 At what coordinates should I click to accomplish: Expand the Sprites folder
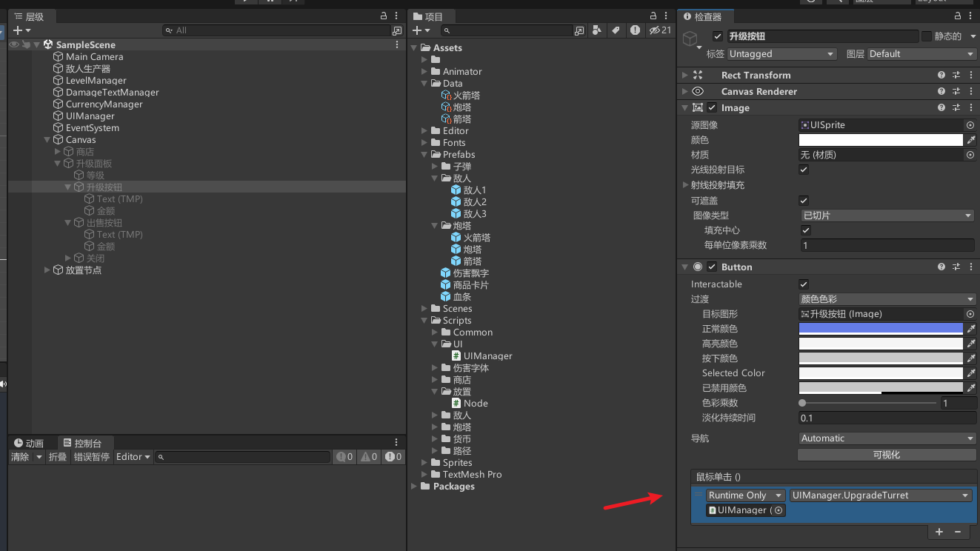tap(424, 462)
